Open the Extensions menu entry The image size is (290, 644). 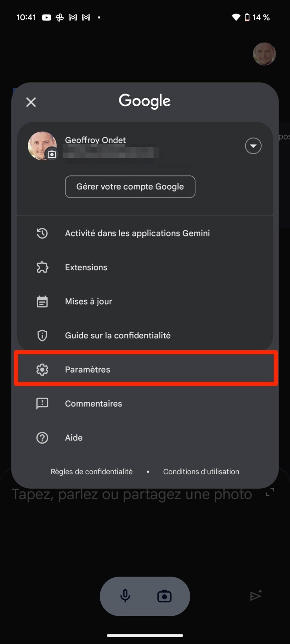pyautogui.click(x=86, y=267)
